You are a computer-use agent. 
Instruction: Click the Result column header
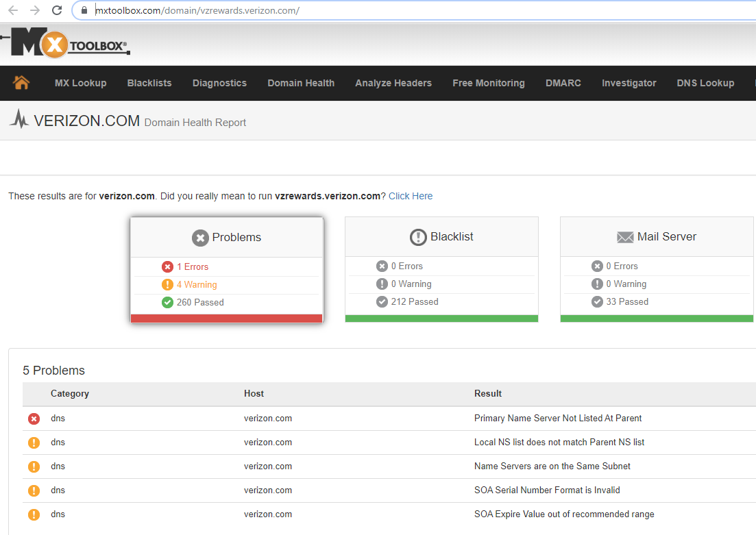click(488, 393)
